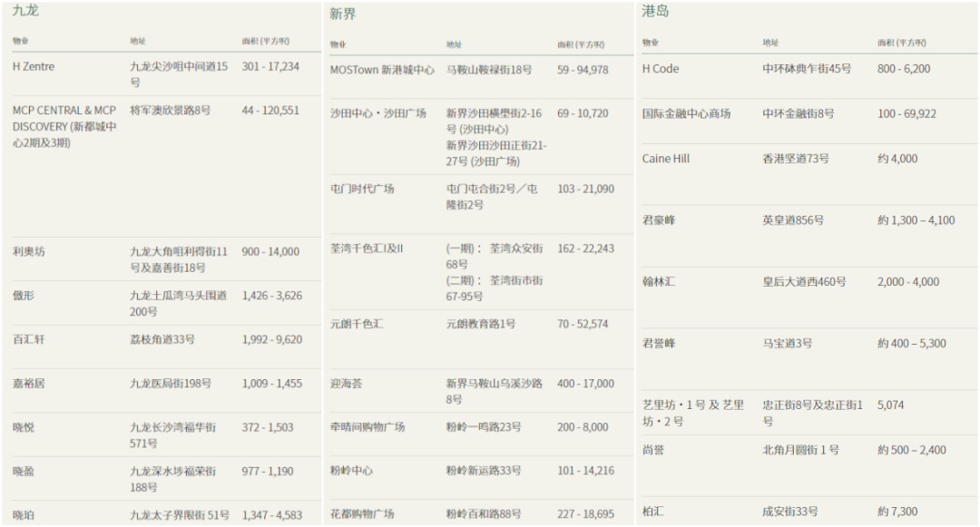
Task: Click the 港岛 section heading
Action: 655,11
